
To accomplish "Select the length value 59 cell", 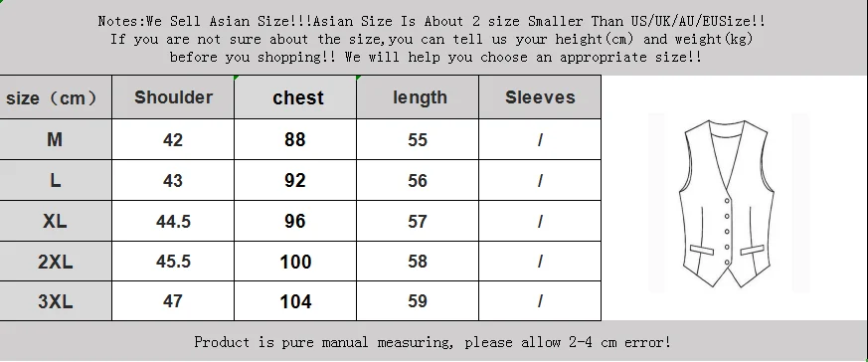I will coord(418,301).
